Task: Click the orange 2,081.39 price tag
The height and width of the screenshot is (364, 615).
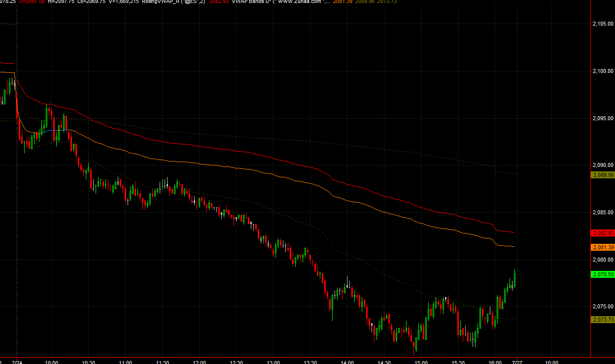Action: point(602,247)
